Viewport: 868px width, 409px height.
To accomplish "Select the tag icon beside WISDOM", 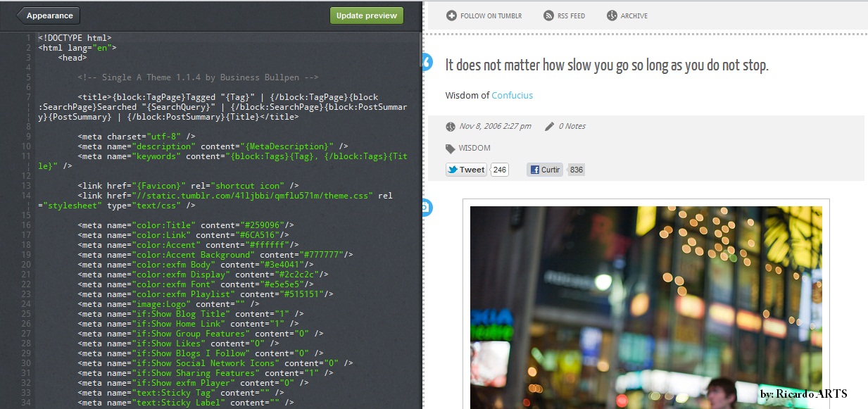I will pyautogui.click(x=450, y=148).
